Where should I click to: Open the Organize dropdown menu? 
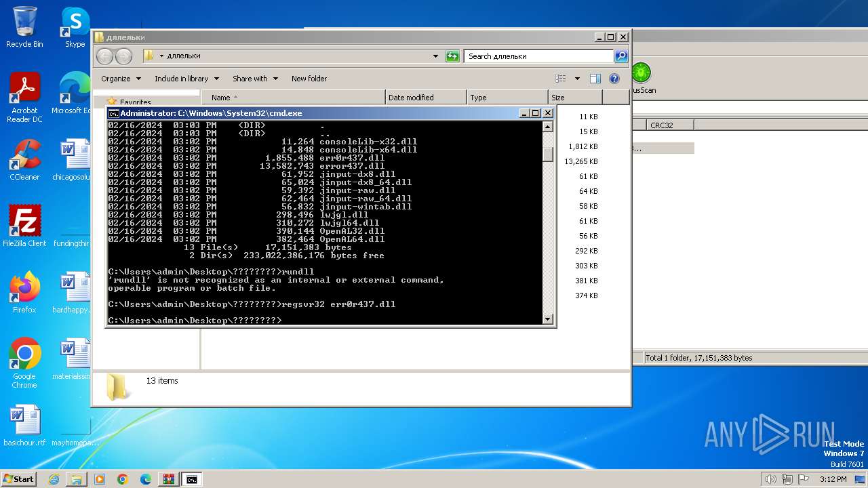[x=121, y=79]
